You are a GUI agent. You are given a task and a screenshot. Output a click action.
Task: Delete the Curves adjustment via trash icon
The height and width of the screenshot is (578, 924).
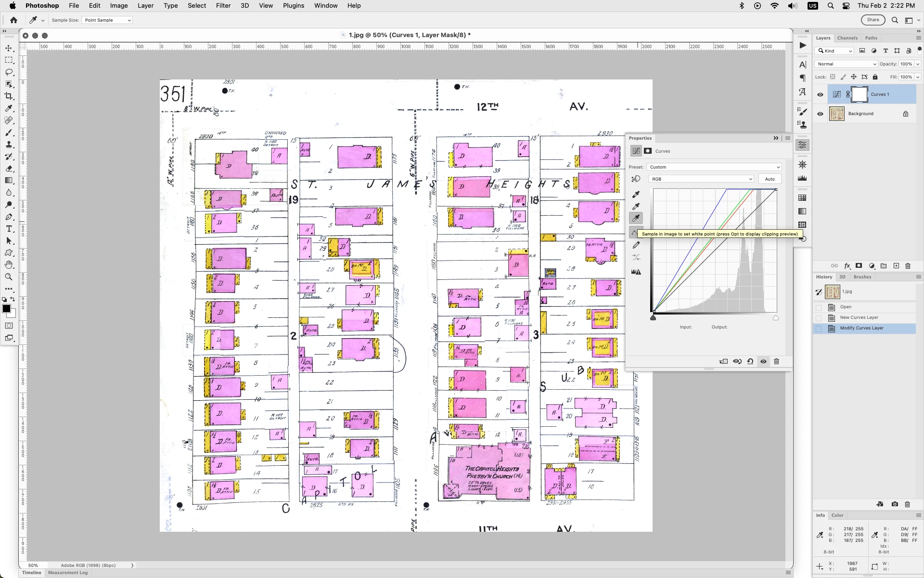(776, 361)
